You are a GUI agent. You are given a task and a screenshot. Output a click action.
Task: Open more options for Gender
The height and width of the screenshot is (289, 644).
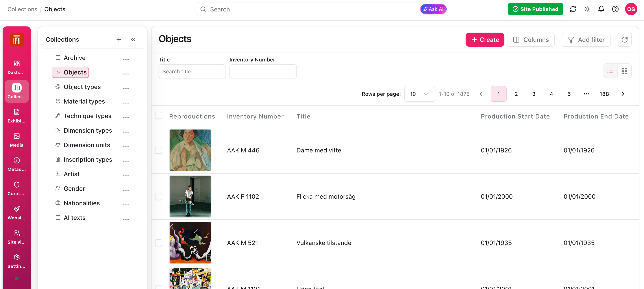(x=126, y=190)
